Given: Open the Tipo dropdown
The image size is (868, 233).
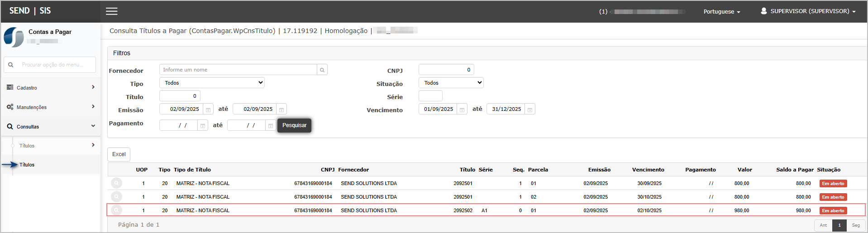Looking at the screenshot, I should coord(212,83).
